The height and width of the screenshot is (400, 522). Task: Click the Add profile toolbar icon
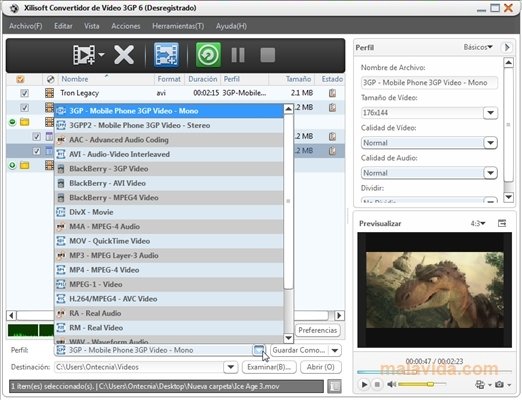click(166, 55)
